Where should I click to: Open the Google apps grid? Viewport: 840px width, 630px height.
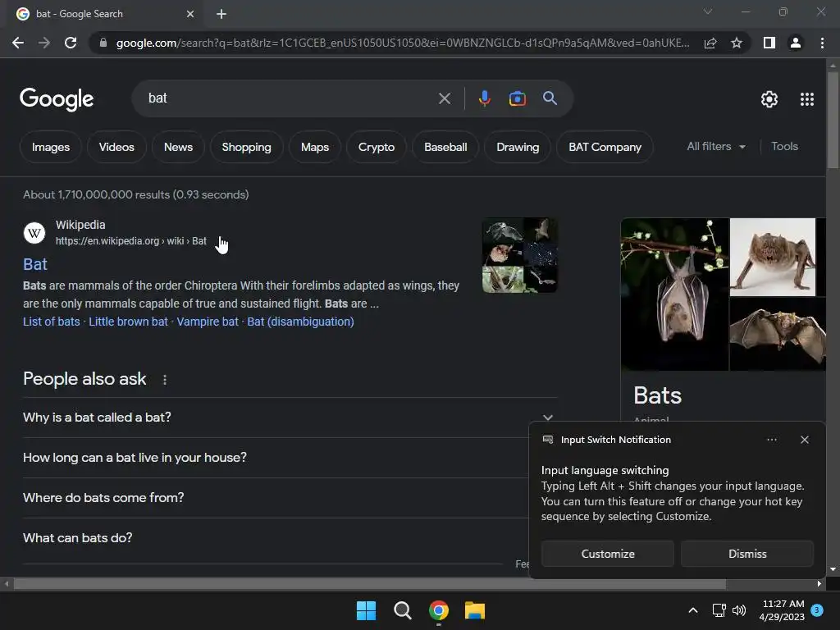tap(807, 99)
